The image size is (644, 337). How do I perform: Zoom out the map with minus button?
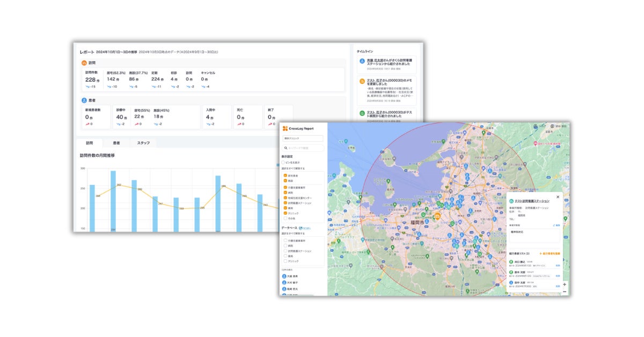pos(564,291)
